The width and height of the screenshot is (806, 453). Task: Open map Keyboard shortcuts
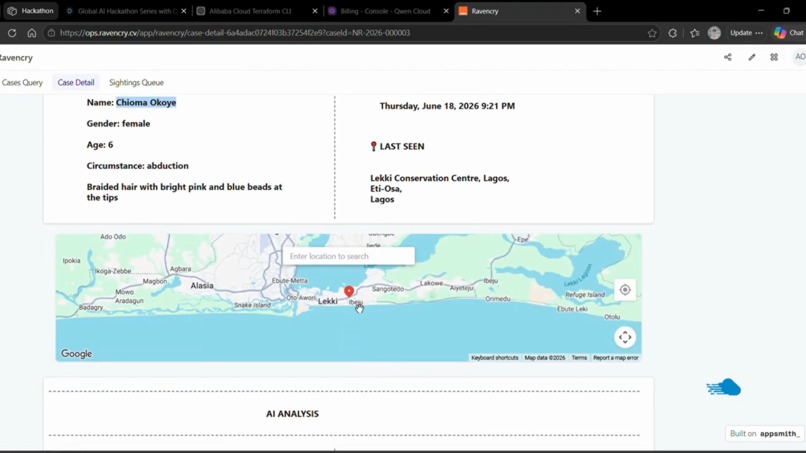coord(494,357)
